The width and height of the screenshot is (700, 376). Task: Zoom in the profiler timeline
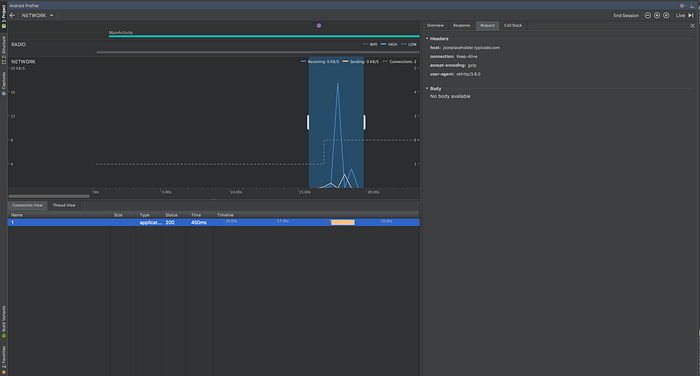click(657, 15)
